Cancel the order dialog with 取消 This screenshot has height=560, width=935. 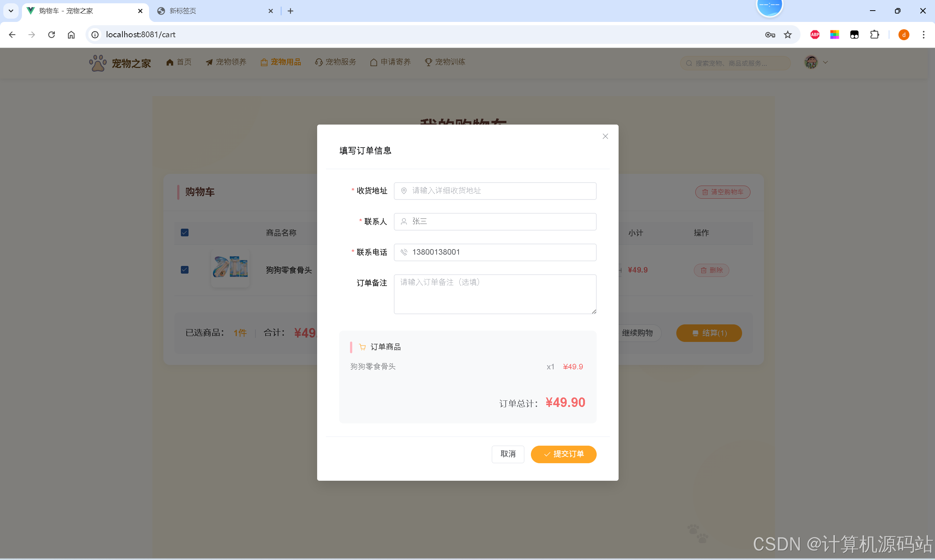[x=508, y=454]
